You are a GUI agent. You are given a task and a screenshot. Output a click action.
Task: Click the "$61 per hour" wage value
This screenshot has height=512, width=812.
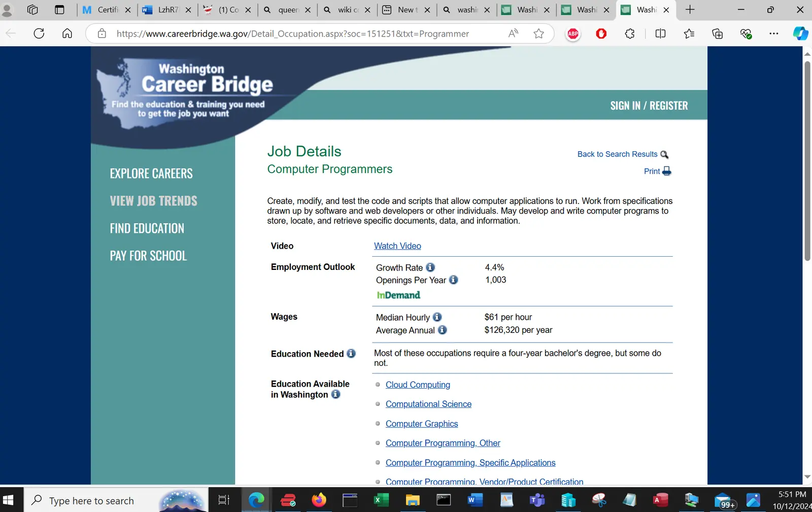pyautogui.click(x=508, y=317)
